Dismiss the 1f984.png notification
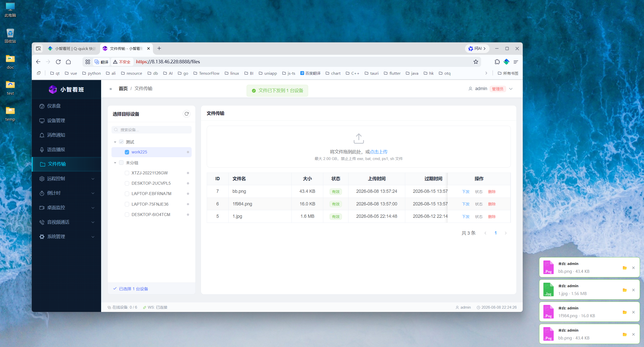Image resolution: width=644 pixels, height=347 pixels. point(633,312)
